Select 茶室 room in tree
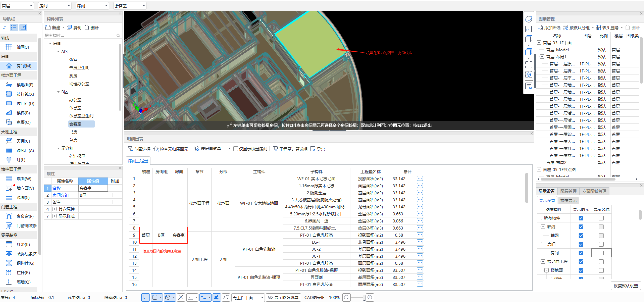 (73, 60)
